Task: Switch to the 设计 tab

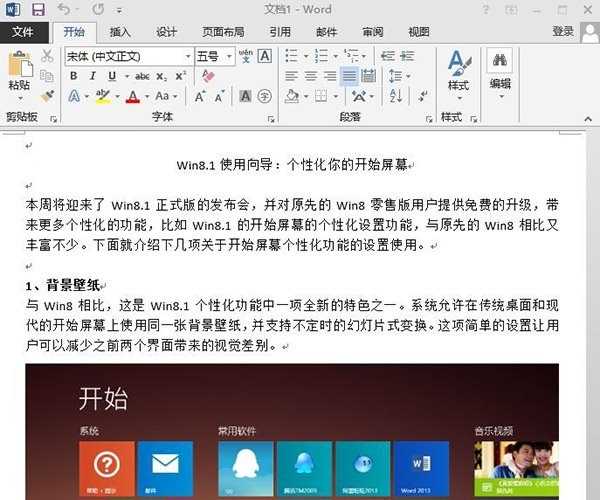Action: (166, 32)
